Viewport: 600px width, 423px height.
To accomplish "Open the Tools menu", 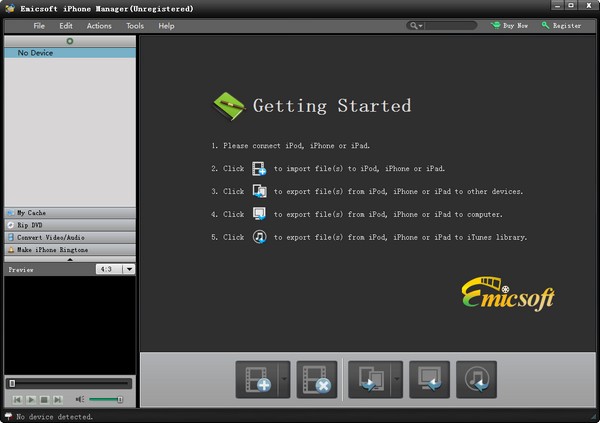I will point(135,26).
